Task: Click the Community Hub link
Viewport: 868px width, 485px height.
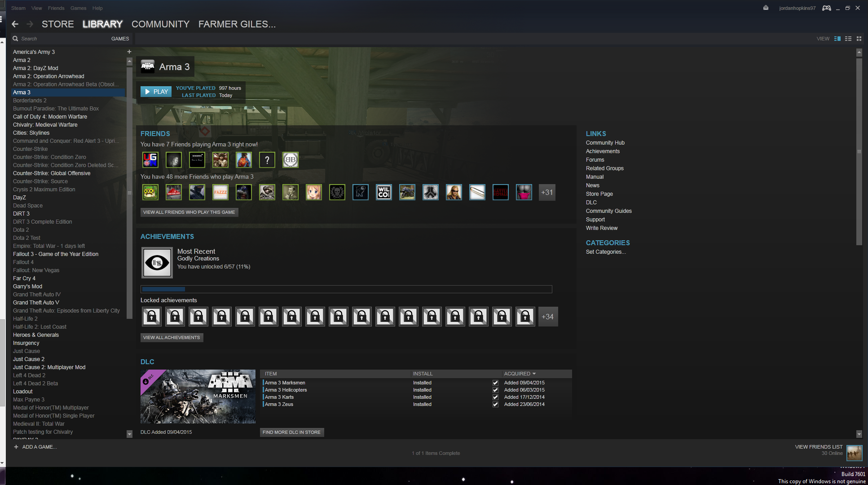Action: 605,143
